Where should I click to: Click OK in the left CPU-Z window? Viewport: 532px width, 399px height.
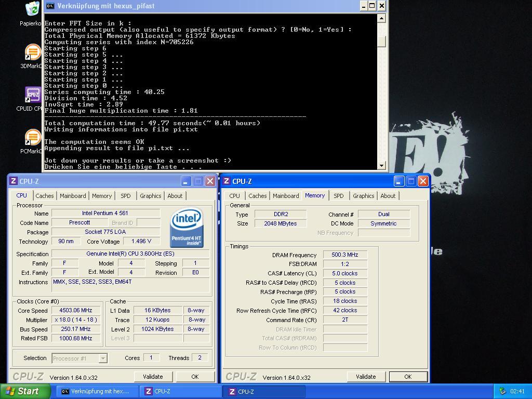(195, 377)
